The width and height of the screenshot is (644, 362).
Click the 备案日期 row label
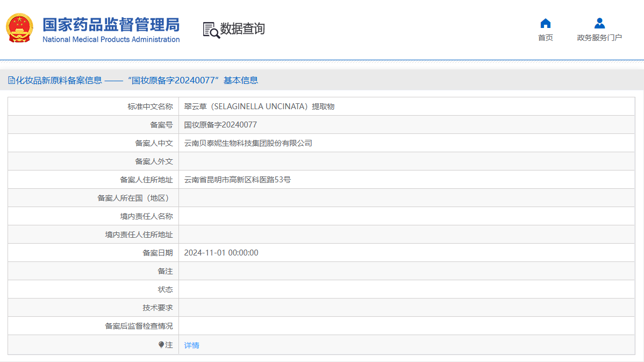[x=158, y=253]
